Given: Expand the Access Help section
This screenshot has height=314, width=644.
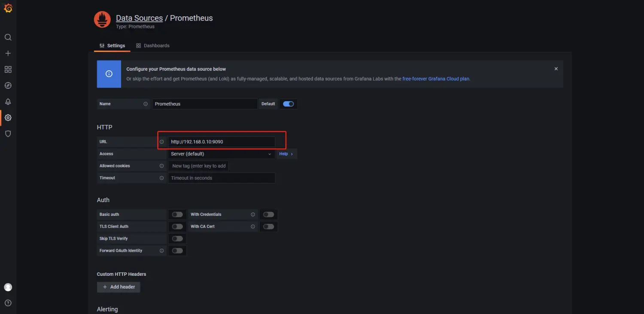Looking at the screenshot, I should (x=286, y=154).
